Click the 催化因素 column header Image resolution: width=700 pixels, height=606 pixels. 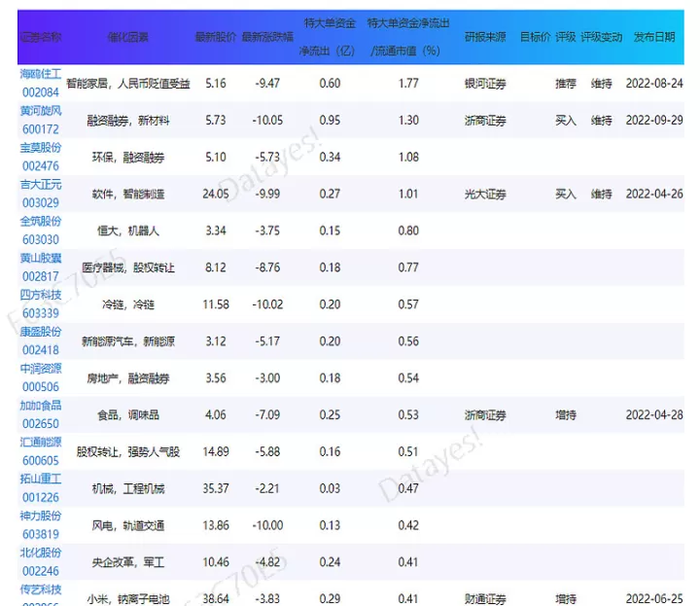[x=128, y=37]
